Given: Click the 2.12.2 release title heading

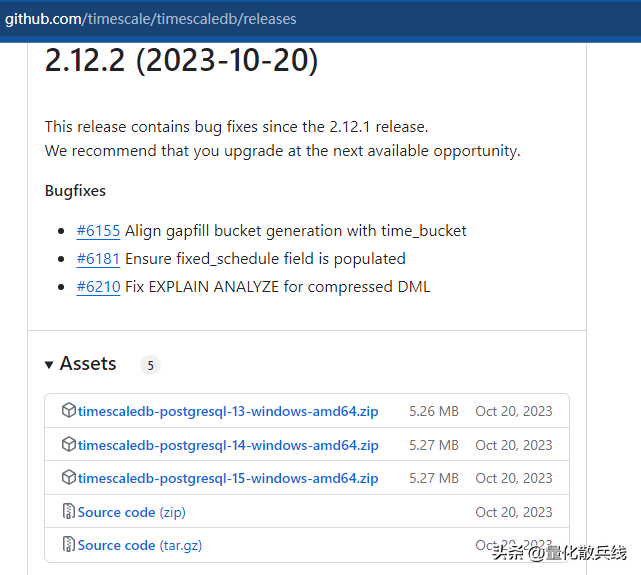Looking at the screenshot, I should 181,60.
